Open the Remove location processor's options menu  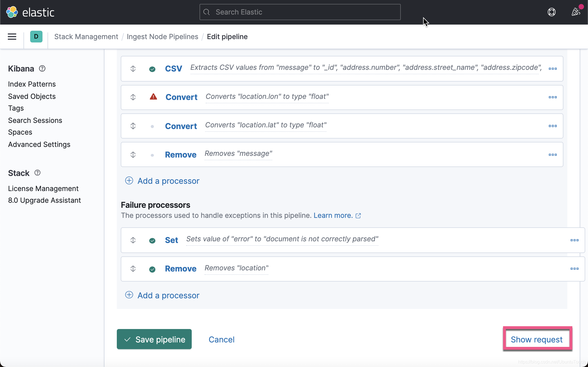point(575,269)
